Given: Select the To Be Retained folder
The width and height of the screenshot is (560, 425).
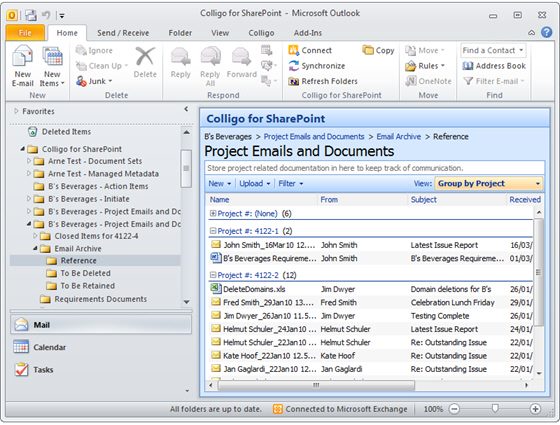Looking at the screenshot, I should click(88, 286).
